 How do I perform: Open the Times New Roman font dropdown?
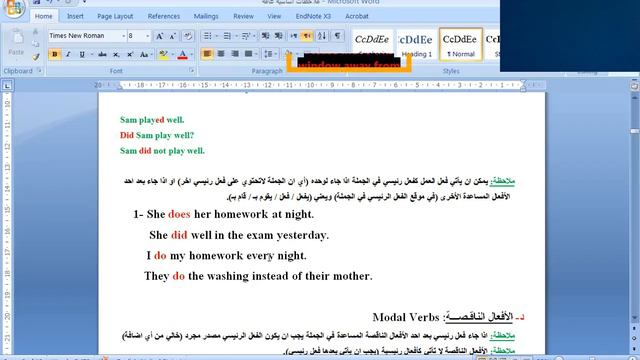coord(123,36)
